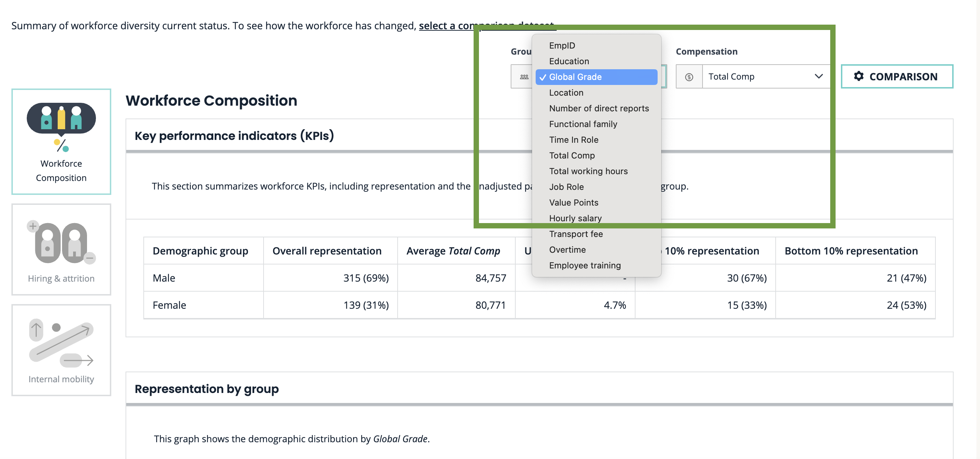Click the checkmark next to Global Grade
980x459 pixels.
click(x=542, y=77)
